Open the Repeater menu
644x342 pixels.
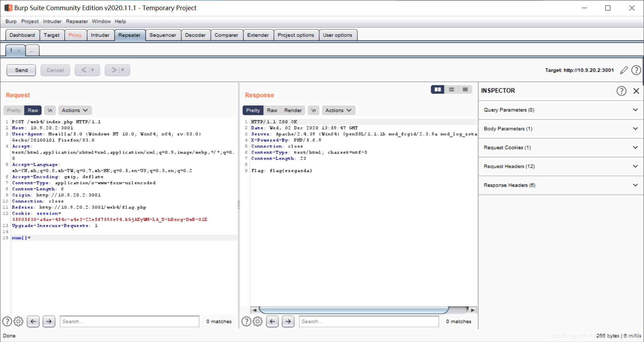click(x=77, y=21)
